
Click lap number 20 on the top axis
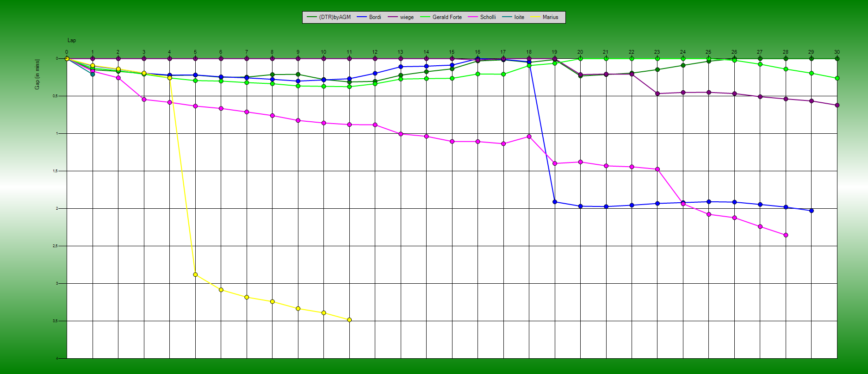[580, 52]
